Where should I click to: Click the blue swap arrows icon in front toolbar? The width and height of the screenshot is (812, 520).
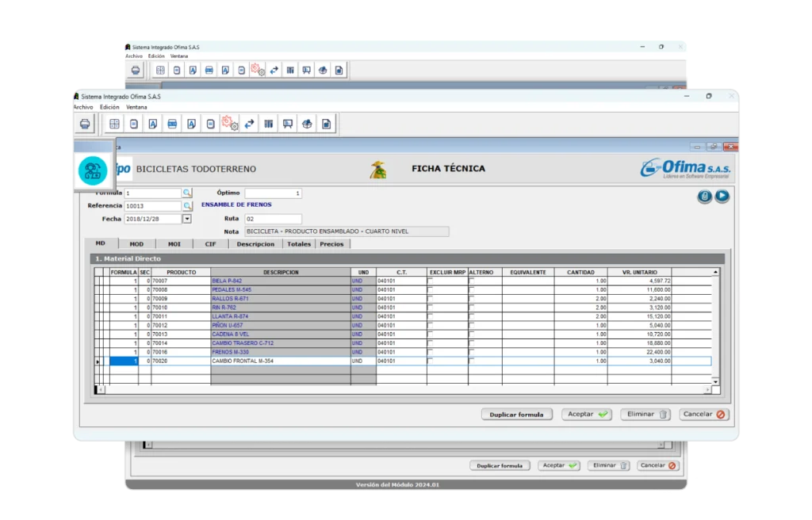[x=249, y=124]
